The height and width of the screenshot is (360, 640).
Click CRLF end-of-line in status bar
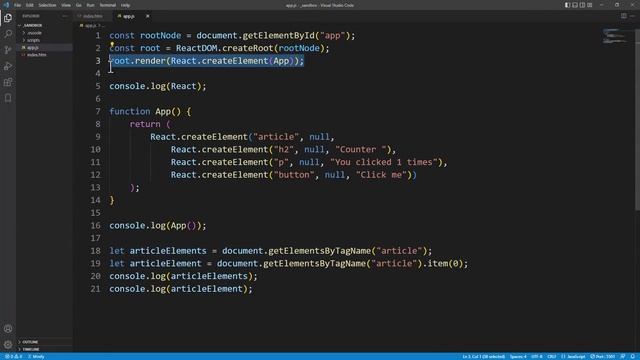[x=551, y=357]
